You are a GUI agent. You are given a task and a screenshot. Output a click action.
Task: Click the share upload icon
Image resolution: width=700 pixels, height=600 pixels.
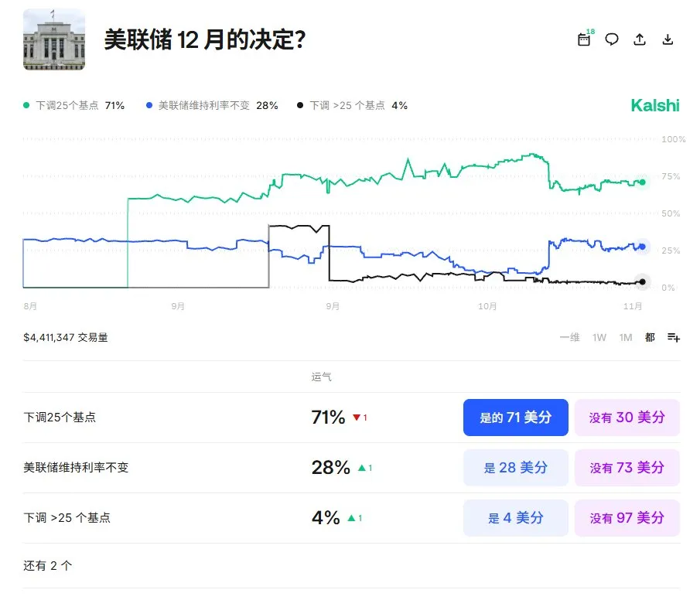tap(640, 39)
